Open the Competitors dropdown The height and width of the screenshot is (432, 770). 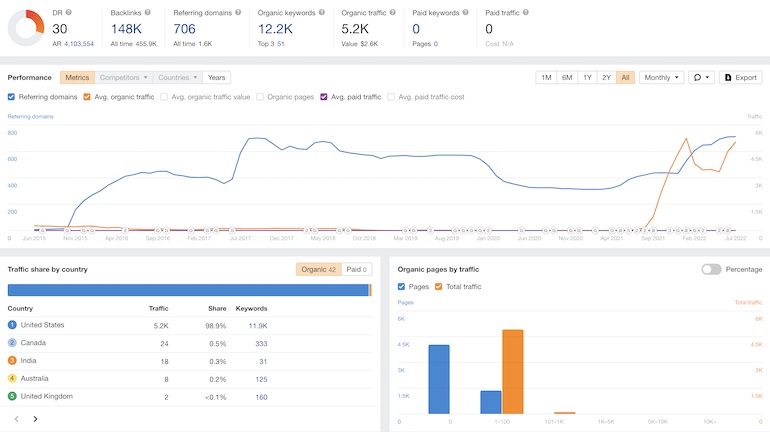coord(124,78)
